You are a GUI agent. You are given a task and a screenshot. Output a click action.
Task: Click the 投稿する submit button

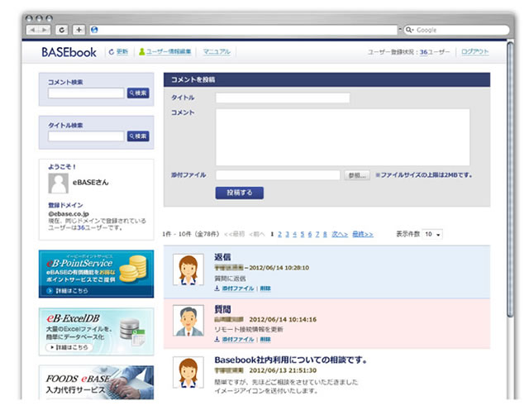pyautogui.click(x=240, y=193)
